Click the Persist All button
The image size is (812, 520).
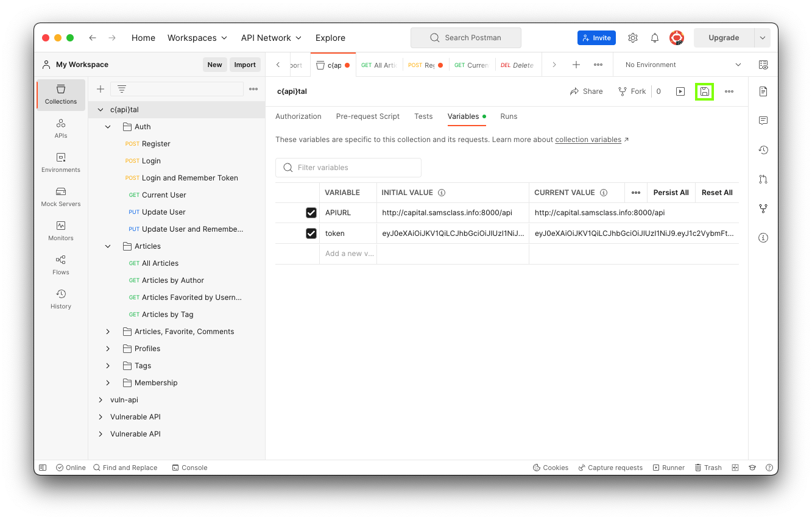[671, 193]
